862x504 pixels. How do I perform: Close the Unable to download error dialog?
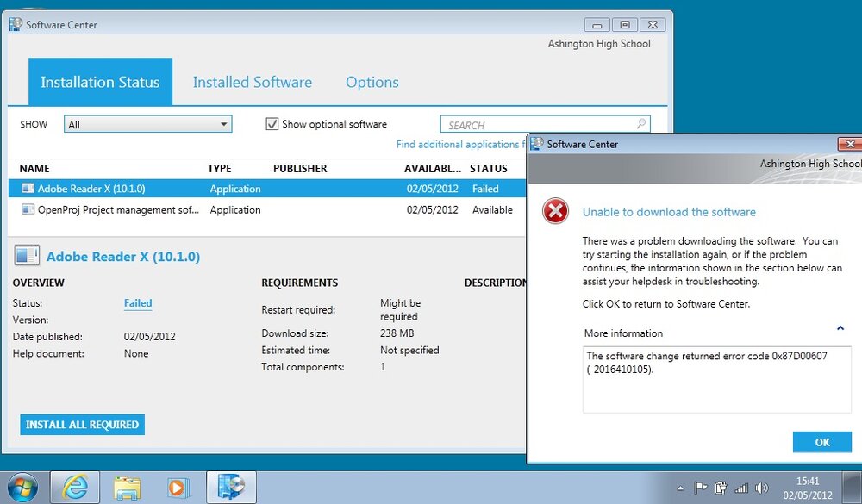850,144
